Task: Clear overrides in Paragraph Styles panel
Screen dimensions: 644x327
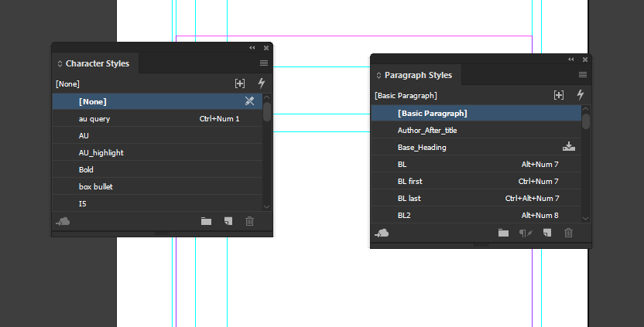Action: (x=525, y=233)
